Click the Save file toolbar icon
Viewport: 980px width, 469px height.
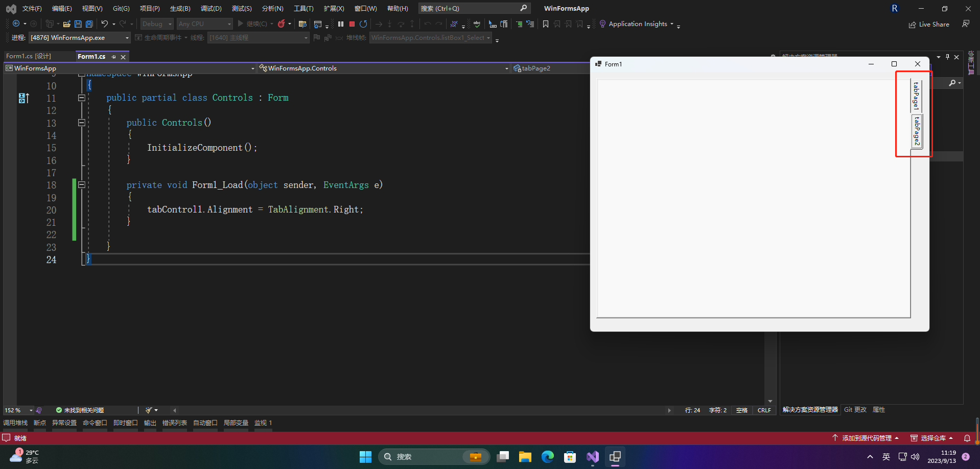pyautogui.click(x=78, y=24)
